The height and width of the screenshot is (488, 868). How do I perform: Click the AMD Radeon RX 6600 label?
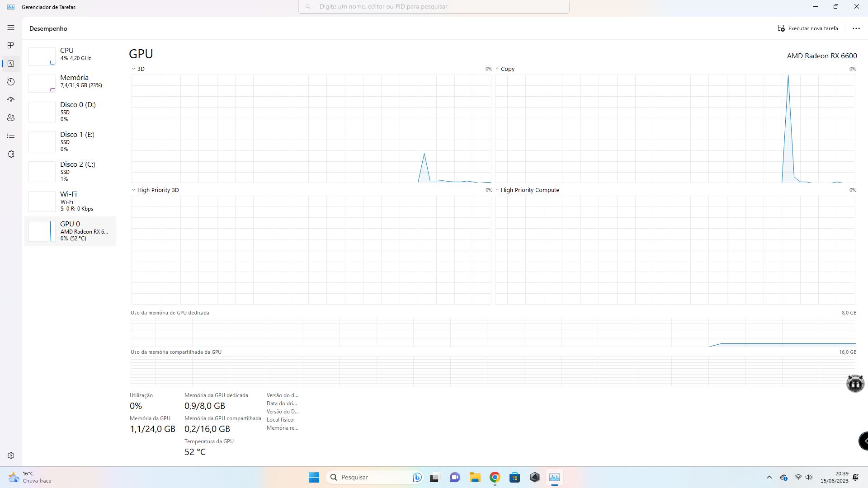click(821, 56)
